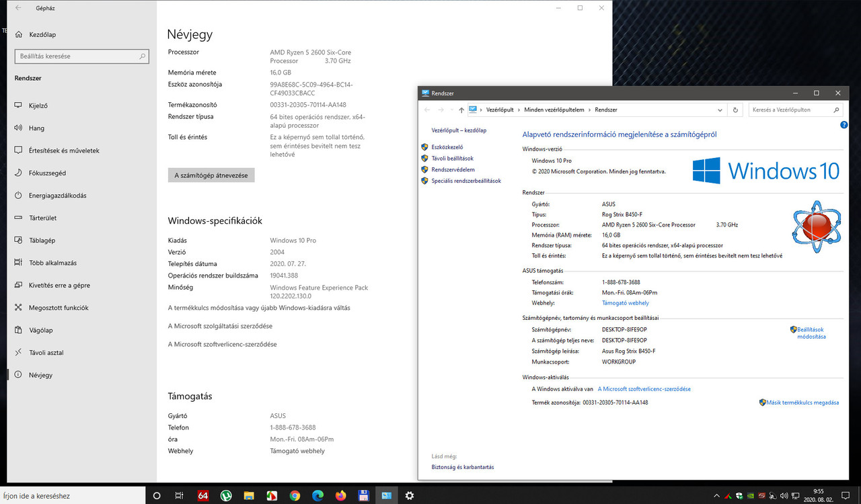Click Vezérlőpult in the breadcrumb
The height and width of the screenshot is (504, 861).
[500, 110]
